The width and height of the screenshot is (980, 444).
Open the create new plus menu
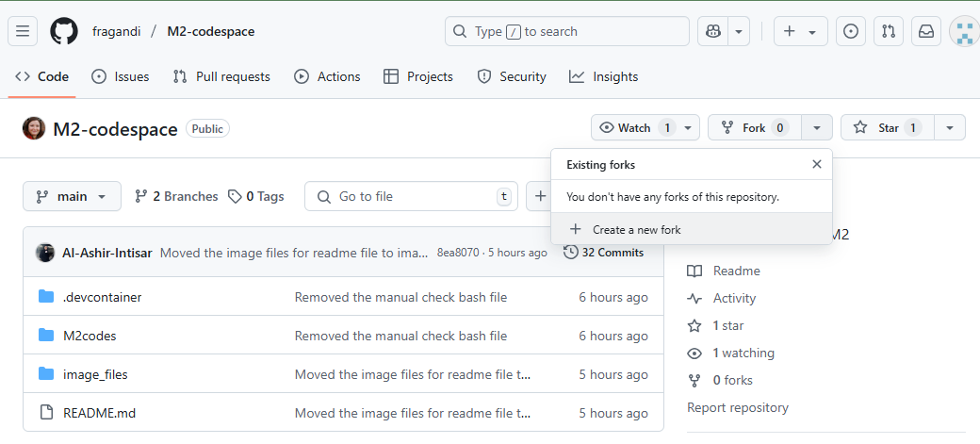point(801,31)
